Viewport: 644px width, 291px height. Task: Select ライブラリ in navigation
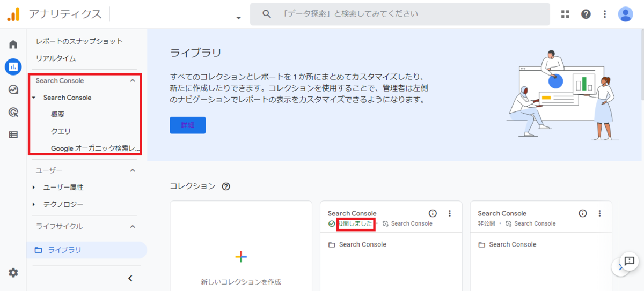pos(86,250)
